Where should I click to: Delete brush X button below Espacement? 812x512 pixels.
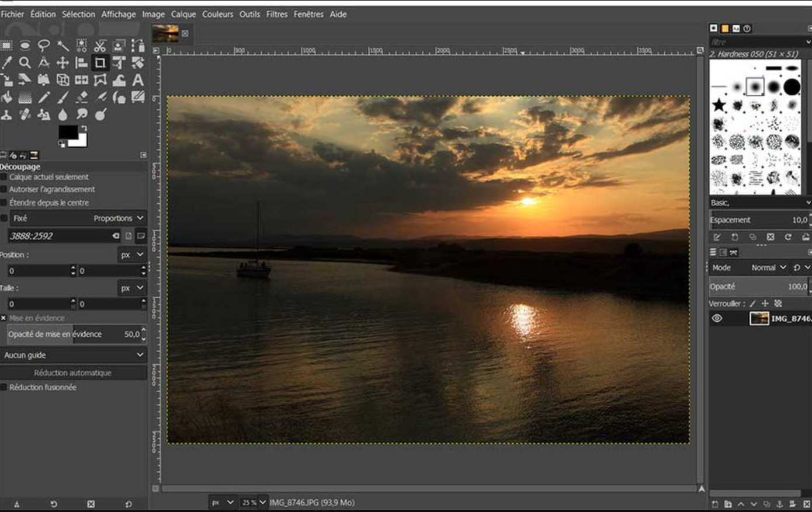771,237
